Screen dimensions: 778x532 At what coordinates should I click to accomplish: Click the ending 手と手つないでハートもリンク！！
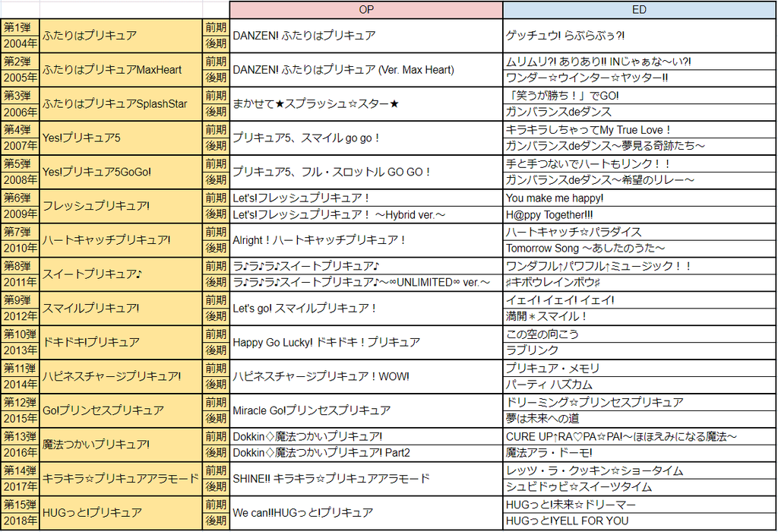(639, 163)
